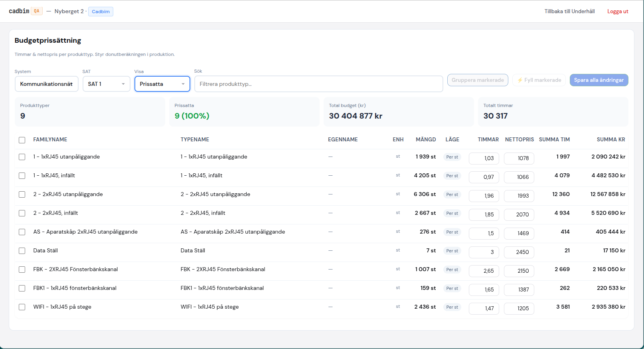
Task: Focus the Filtrera produkttyp search field
Action: coord(318,84)
